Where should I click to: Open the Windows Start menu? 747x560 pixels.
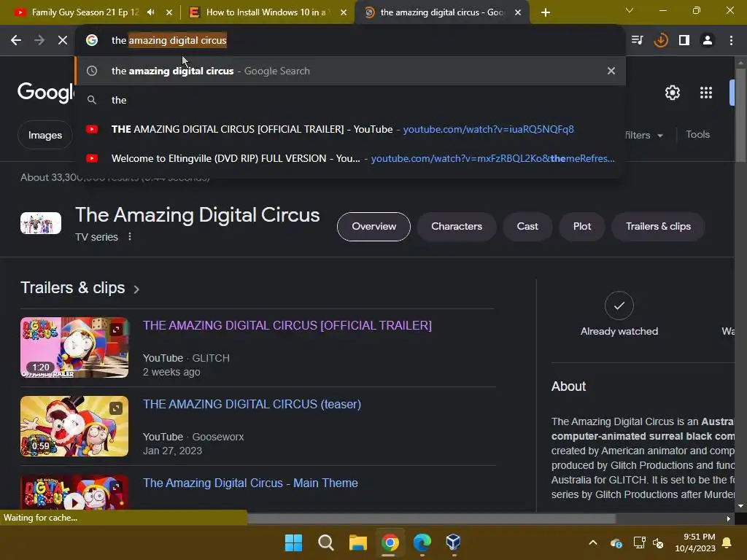coord(293,542)
